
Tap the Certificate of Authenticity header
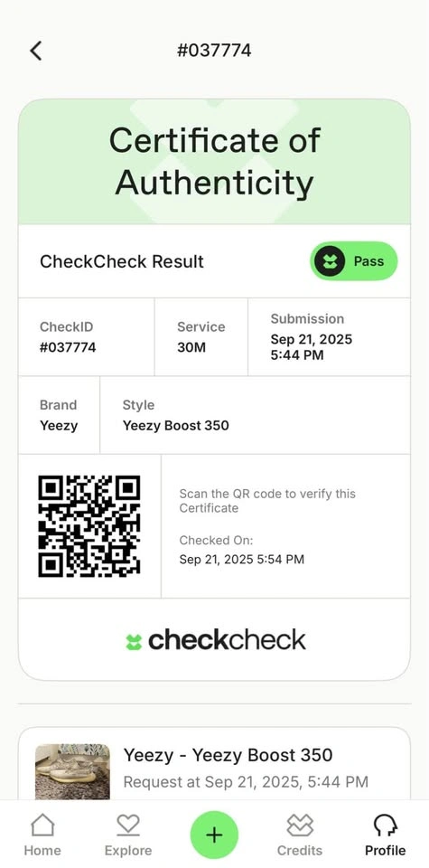215,162
